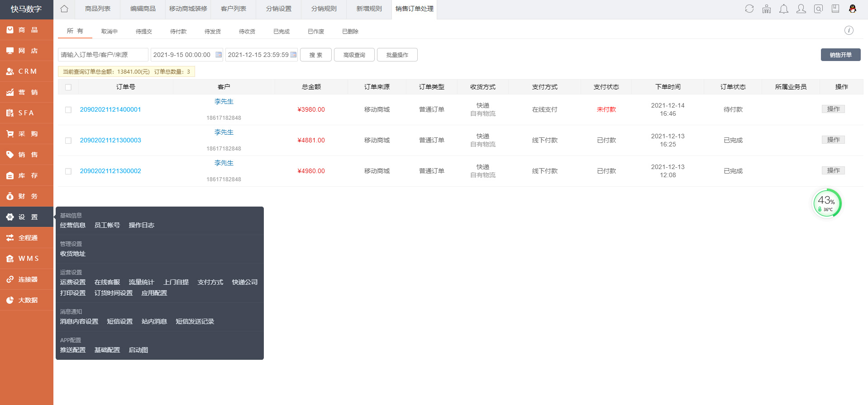868x405 pixels.
Task: Click the user profile icon in the top bar
Action: pos(801,9)
